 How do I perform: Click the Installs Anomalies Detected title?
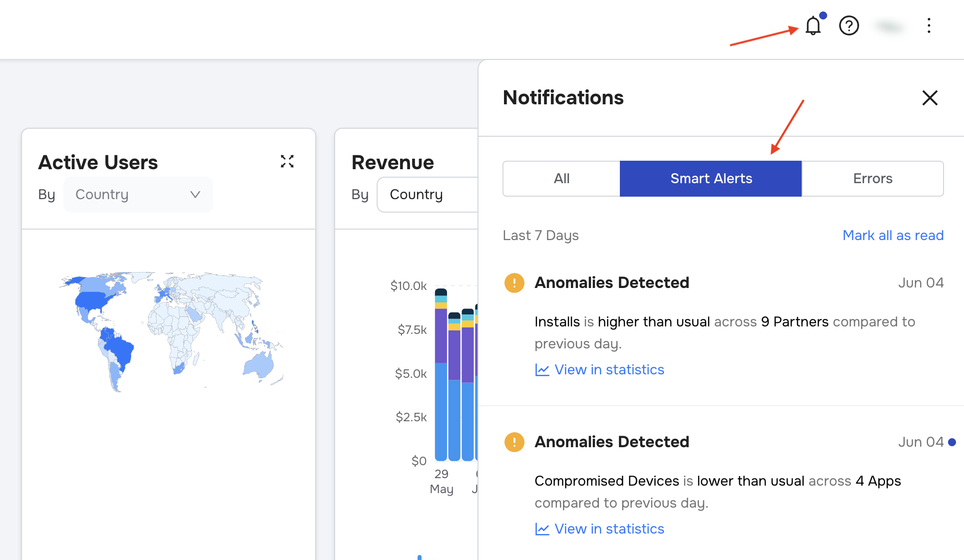point(612,282)
